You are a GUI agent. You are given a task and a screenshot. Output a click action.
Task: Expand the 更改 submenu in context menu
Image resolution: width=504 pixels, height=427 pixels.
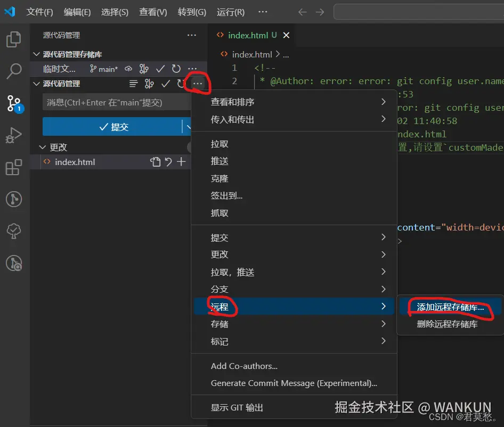(x=294, y=254)
